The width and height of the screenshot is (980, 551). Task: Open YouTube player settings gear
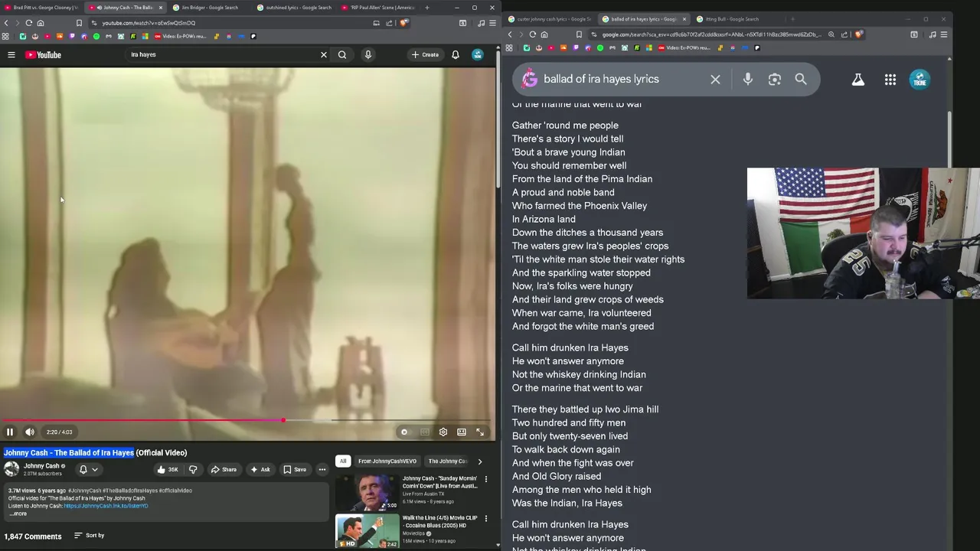(x=443, y=432)
